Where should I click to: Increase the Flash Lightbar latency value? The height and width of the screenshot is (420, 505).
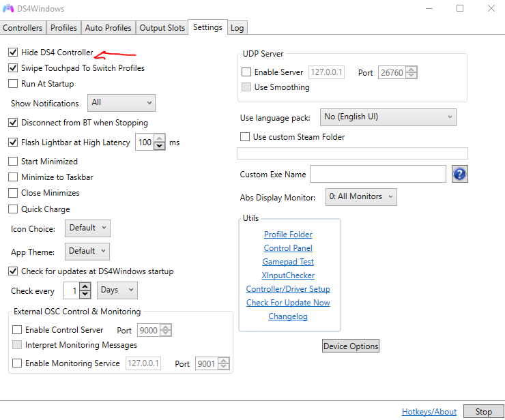[x=160, y=139]
